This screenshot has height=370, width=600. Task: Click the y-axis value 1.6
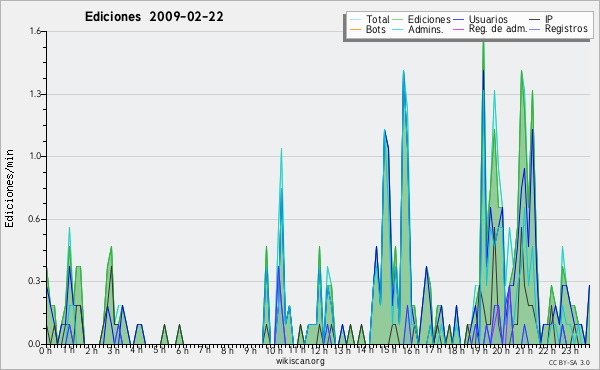[35, 31]
